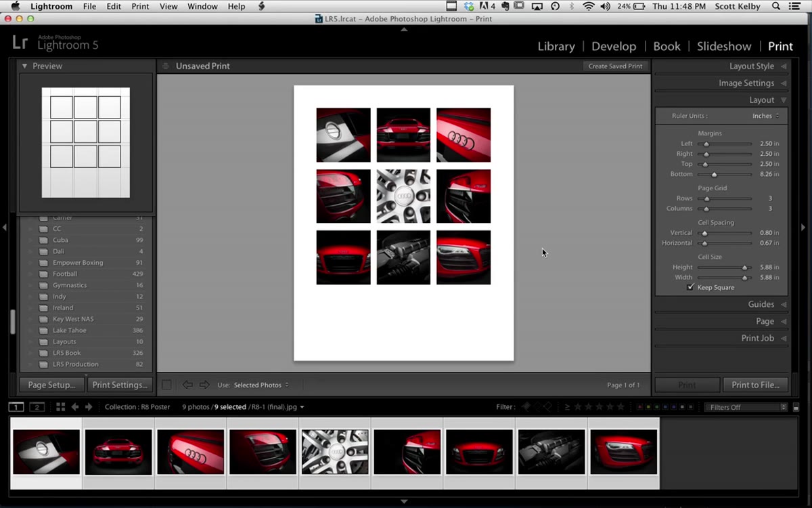Switch to the Library module
812x508 pixels.
556,46
